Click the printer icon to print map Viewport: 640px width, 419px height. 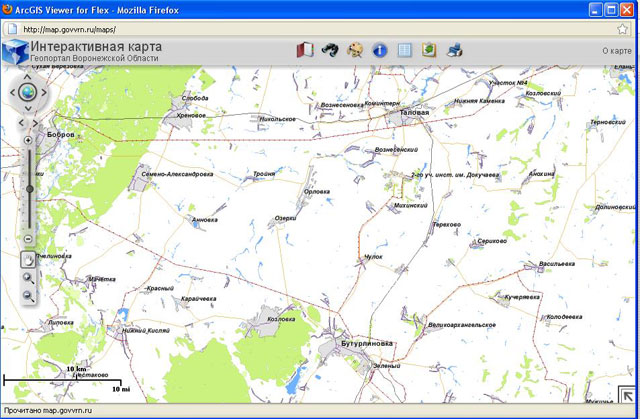coord(454,49)
